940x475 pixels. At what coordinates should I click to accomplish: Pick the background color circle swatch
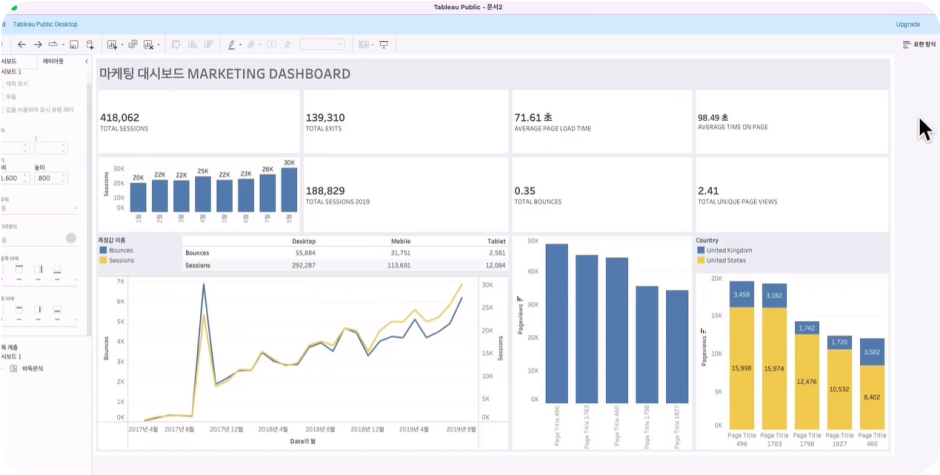click(71, 238)
